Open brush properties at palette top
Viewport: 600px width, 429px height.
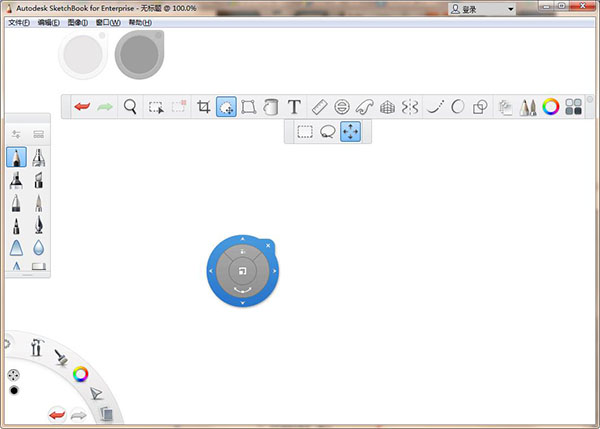[17, 133]
